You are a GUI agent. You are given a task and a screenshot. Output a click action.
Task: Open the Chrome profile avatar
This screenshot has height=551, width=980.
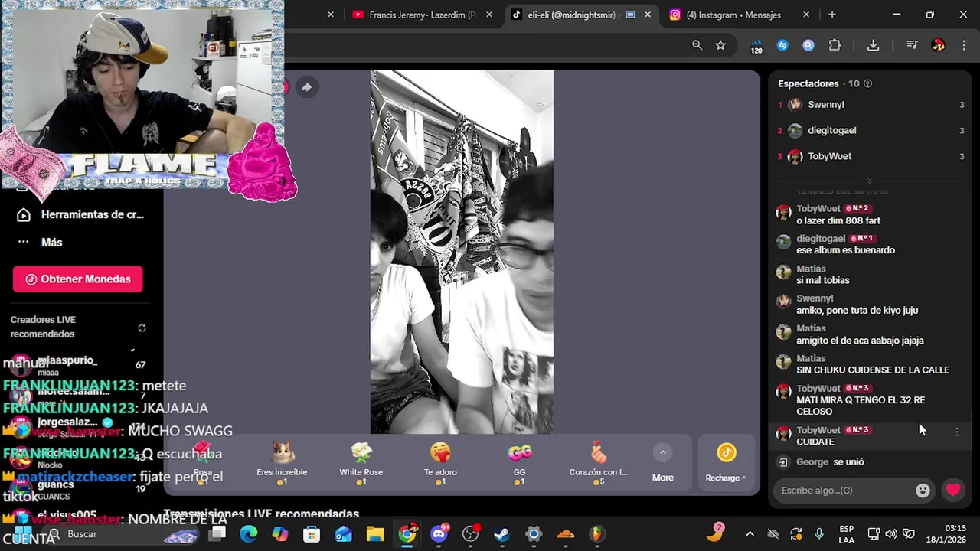coord(938,45)
